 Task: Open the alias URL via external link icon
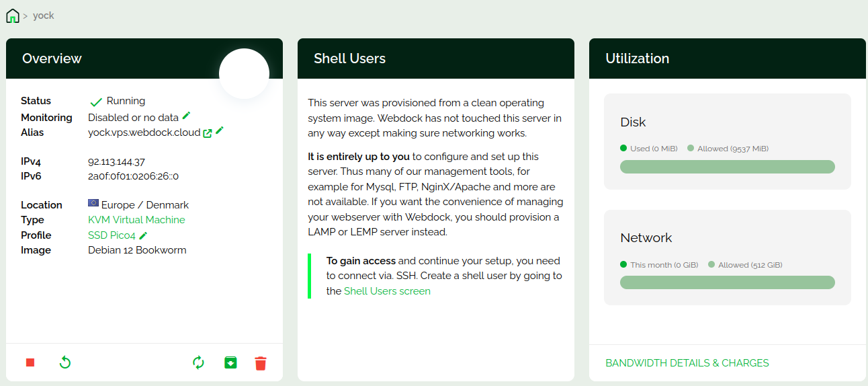(208, 133)
